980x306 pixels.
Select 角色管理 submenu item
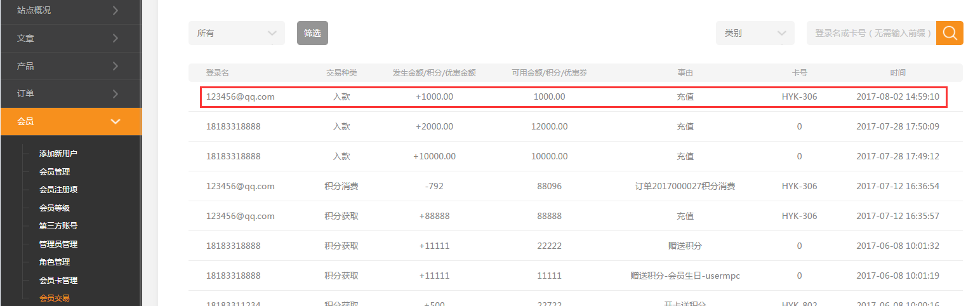[x=55, y=262]
